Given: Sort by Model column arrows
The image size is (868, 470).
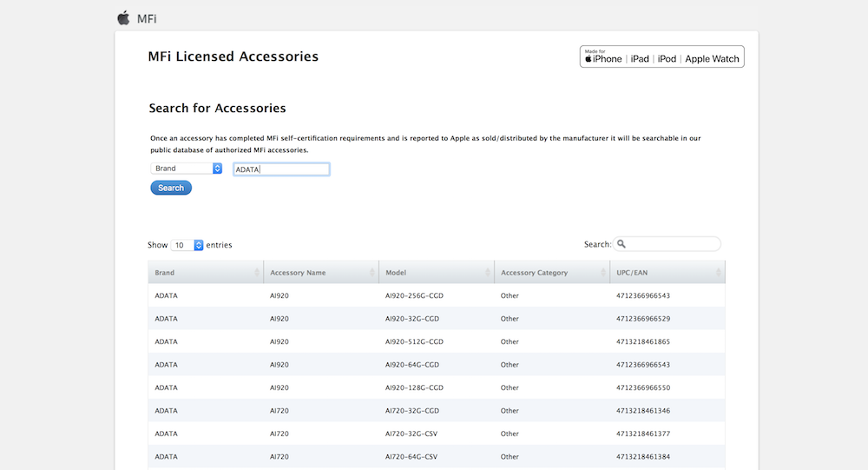Looking at the screenshot, I should click(x=488, y=272).
